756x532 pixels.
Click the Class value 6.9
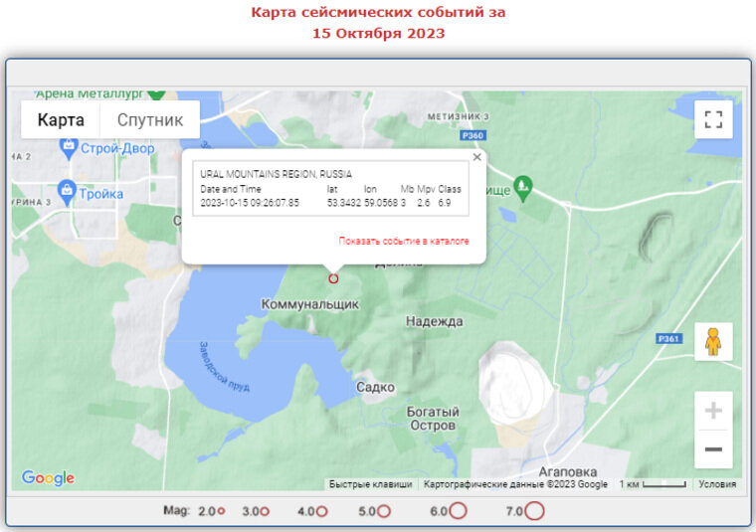click(x=445, y=203)
